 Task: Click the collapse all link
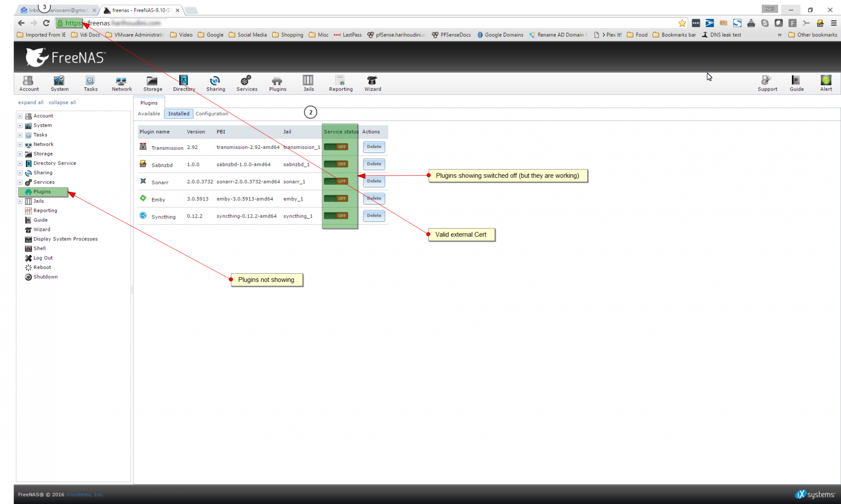click(62, 102)
